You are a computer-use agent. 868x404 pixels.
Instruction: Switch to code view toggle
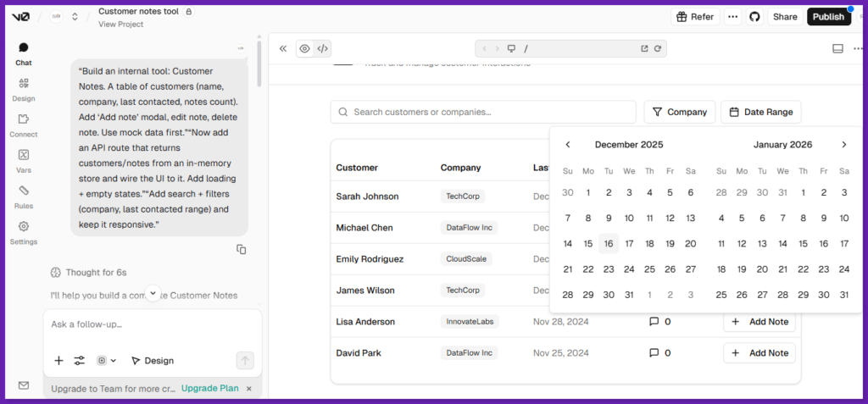click(323, 48)
